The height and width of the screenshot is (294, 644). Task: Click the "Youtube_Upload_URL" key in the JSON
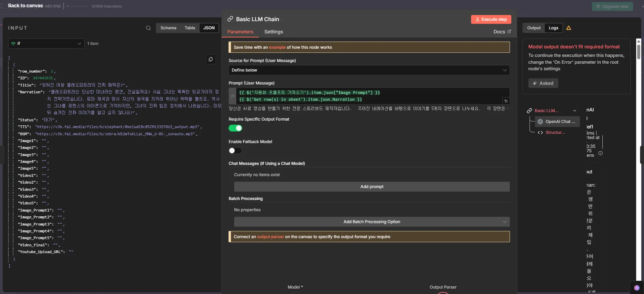(x=41, y=252)
